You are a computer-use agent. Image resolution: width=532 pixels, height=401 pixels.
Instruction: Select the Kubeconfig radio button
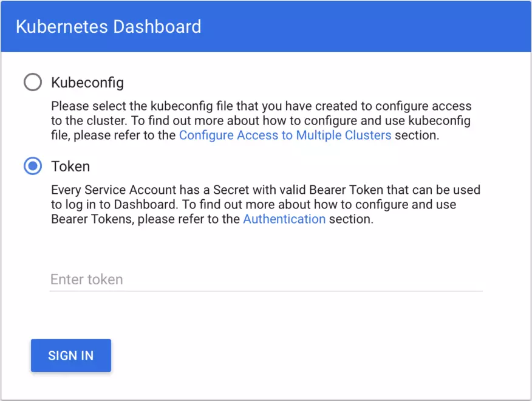pos(33,82)
